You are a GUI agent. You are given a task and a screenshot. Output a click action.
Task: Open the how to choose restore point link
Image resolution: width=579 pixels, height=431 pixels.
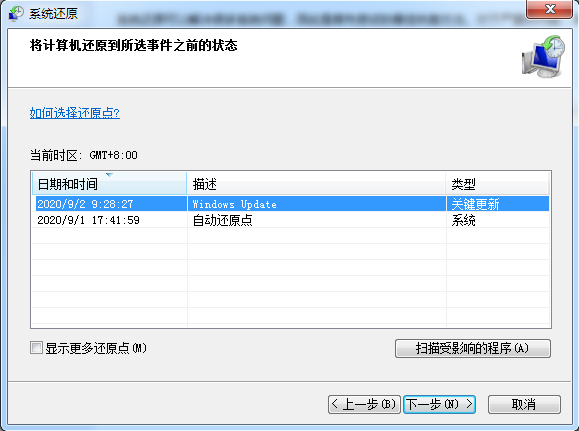coord(75,113)
